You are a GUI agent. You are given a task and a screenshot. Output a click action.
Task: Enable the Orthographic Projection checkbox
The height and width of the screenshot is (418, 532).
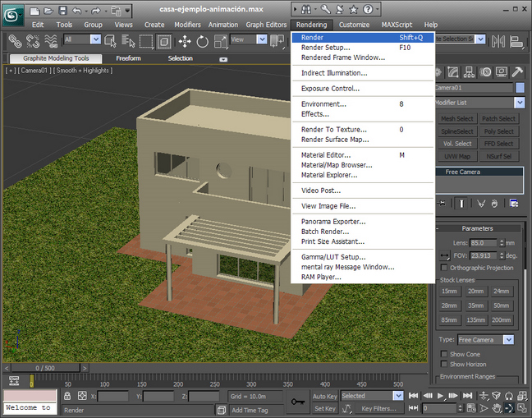[444, 267]
